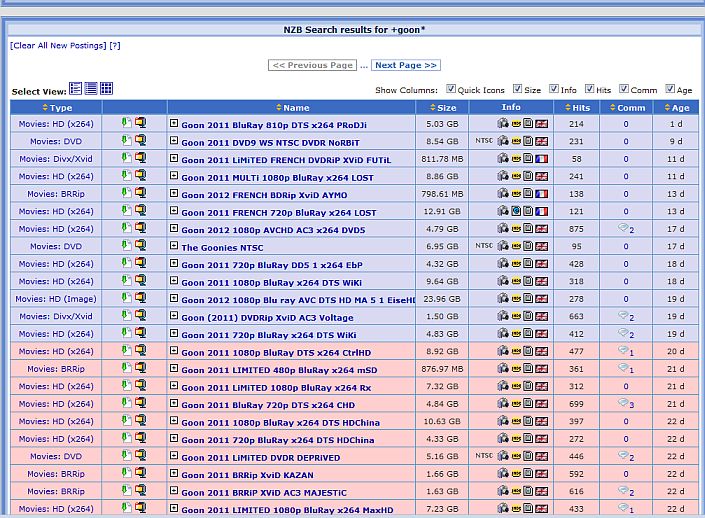This screenshot has width=705, height=518.
Task: Add Goon 2011 DVD9 WS NTSC NoRBiT to cart
Action: click(141, 140)
